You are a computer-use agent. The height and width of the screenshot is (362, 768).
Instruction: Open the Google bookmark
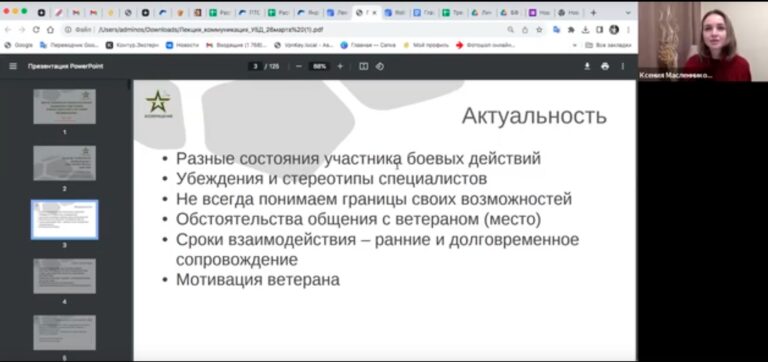pos(19,45)
